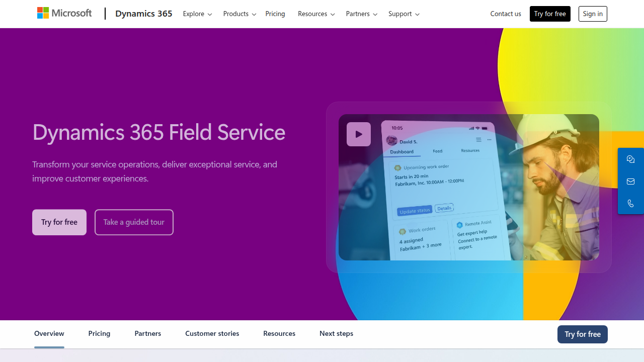Screen dimensions: 644x362
Task: Select the Next steps tab
Action: (x=336, y=334)
